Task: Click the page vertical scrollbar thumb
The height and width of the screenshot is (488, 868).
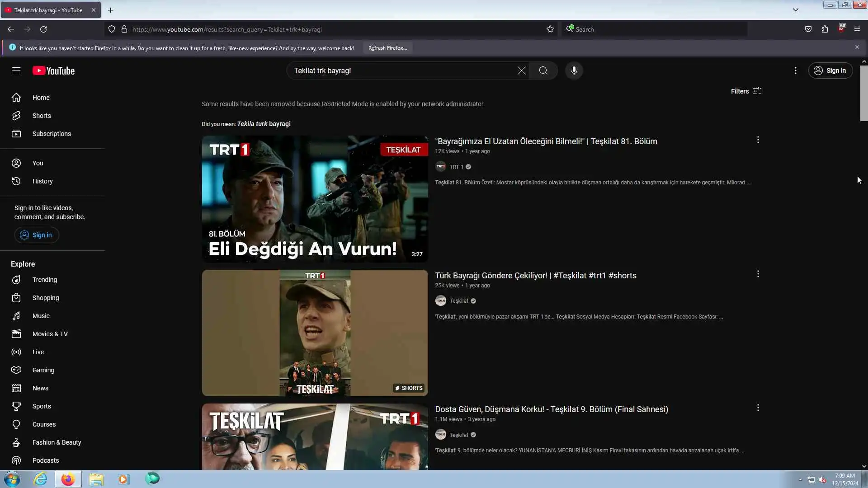Action: coord(863,93)
